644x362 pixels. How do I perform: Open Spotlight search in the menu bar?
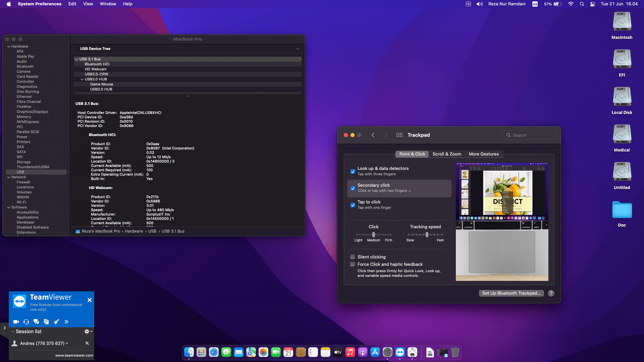click(x=582, y=4)
